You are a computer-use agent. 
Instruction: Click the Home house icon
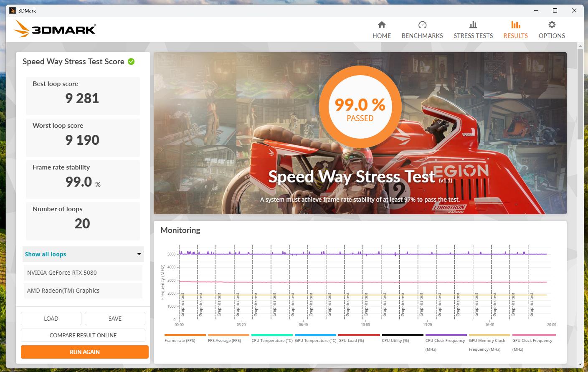tap(382, 25)
